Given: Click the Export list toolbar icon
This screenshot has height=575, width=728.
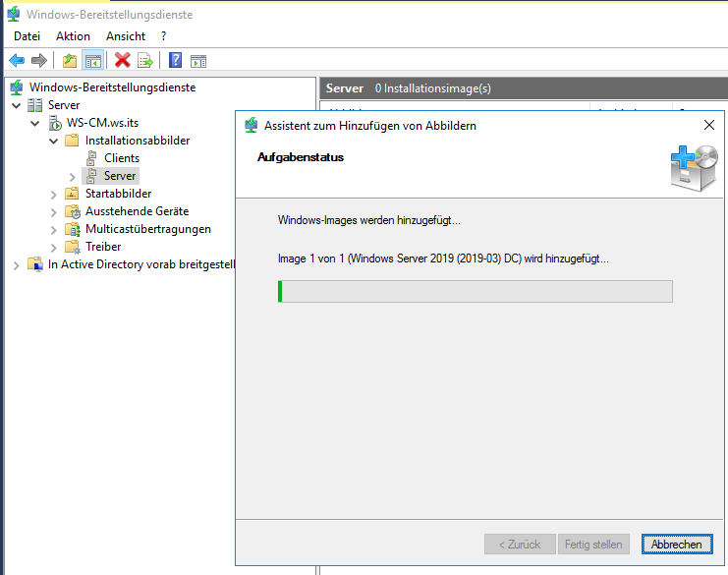Looking at the screenshot, I should tap(144, 60).
